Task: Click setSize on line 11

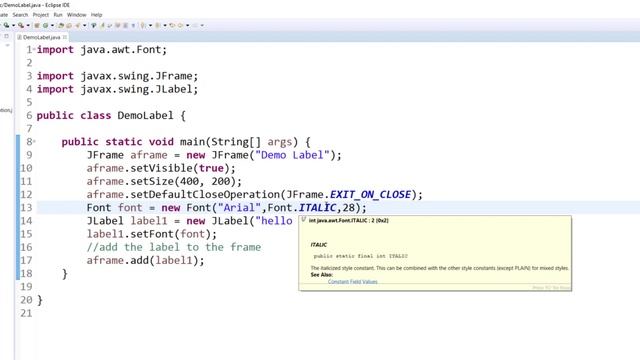Action: click(x=152, y=181)
